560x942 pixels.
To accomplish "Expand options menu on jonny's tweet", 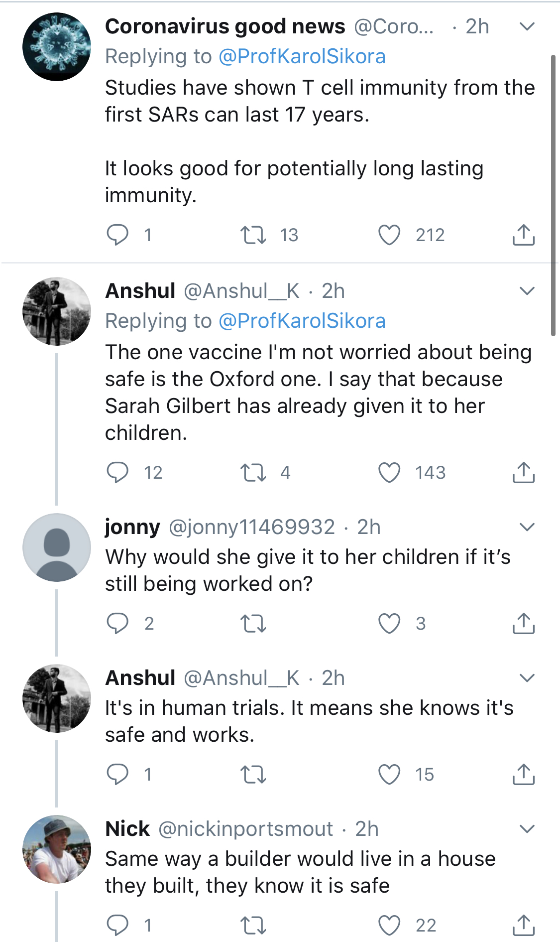I will pyautogui.click(x=527, y=527).
